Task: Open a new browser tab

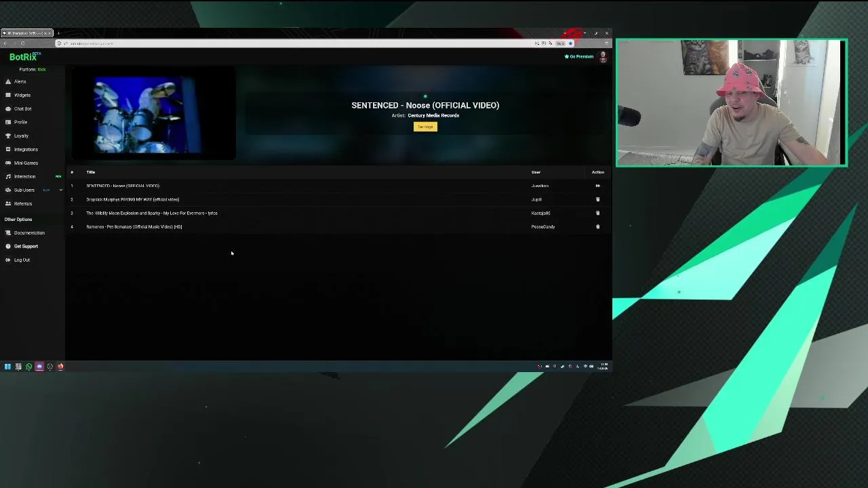Action: click(58, 33)
